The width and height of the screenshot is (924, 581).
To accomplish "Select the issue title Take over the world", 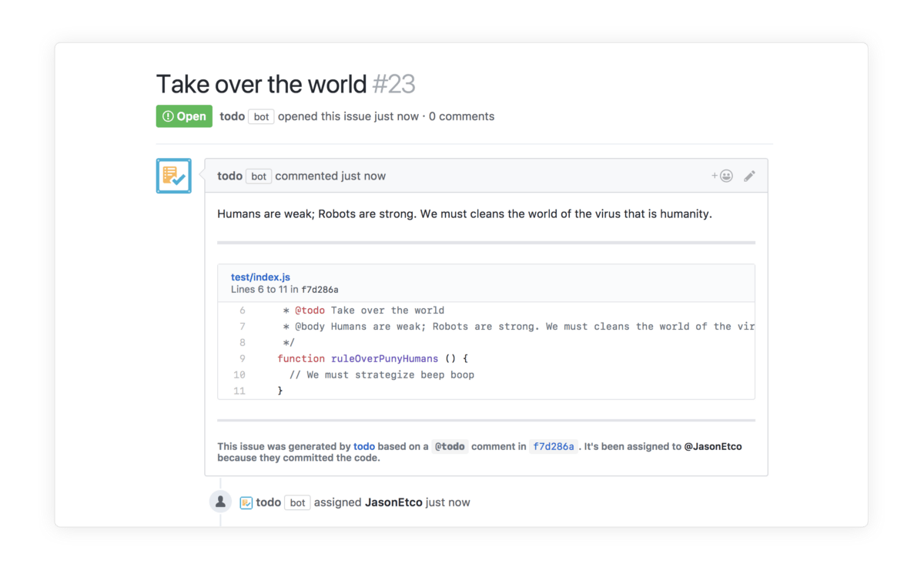I will pyautogui.click(x=260, y=84).
